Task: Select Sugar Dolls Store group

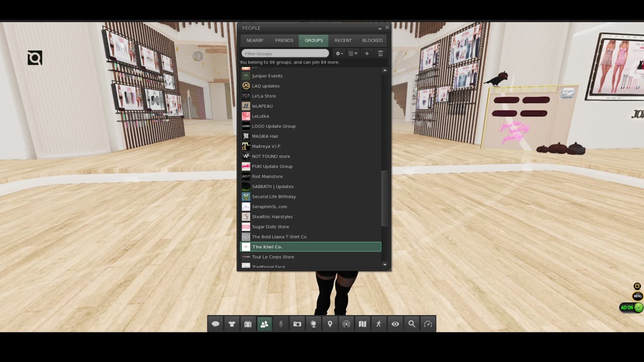Action: 310,227
